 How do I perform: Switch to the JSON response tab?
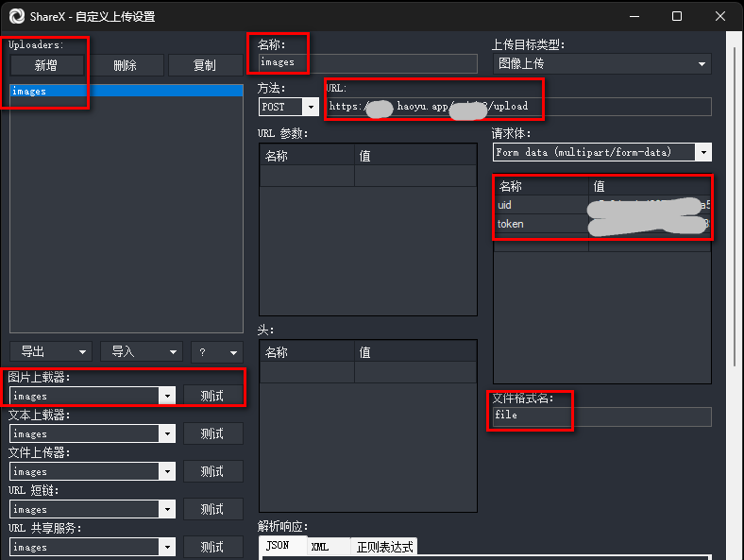(283, 545)
